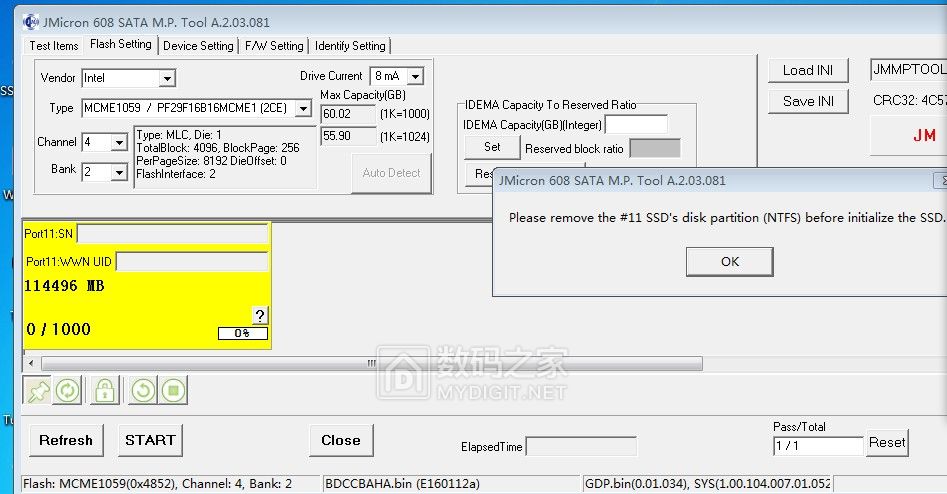The height and width of the screenshot is (494, 947).
Task: Click the green two-arrow refresh cycle icon
Action: click(x=67, y=391)
